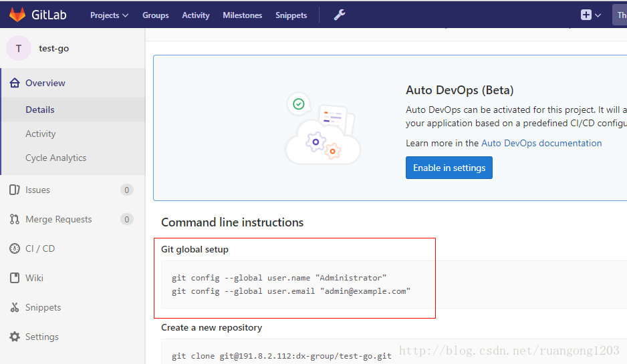This screenshot has width=627, height=364.
Task: Click the Overview home icon
Action: pos(15,83)
